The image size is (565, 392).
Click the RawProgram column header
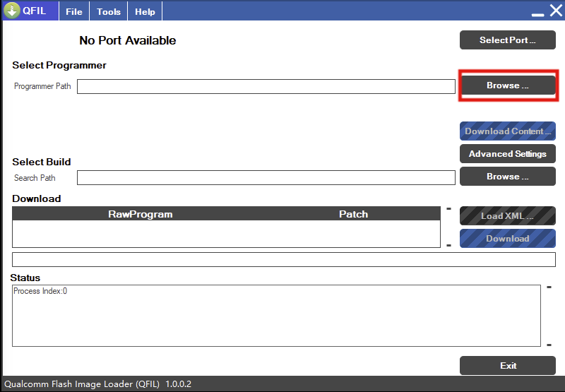pos(141,214)
